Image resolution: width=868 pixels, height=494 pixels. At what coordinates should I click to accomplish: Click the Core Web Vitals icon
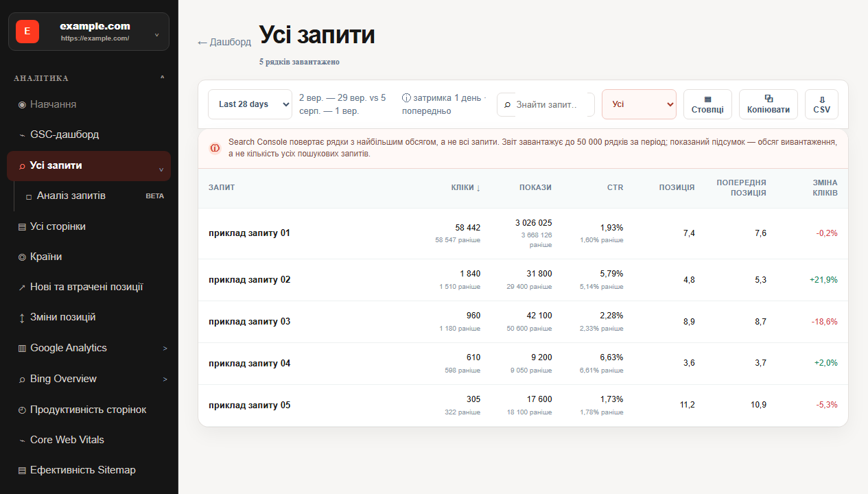[22, 440]
